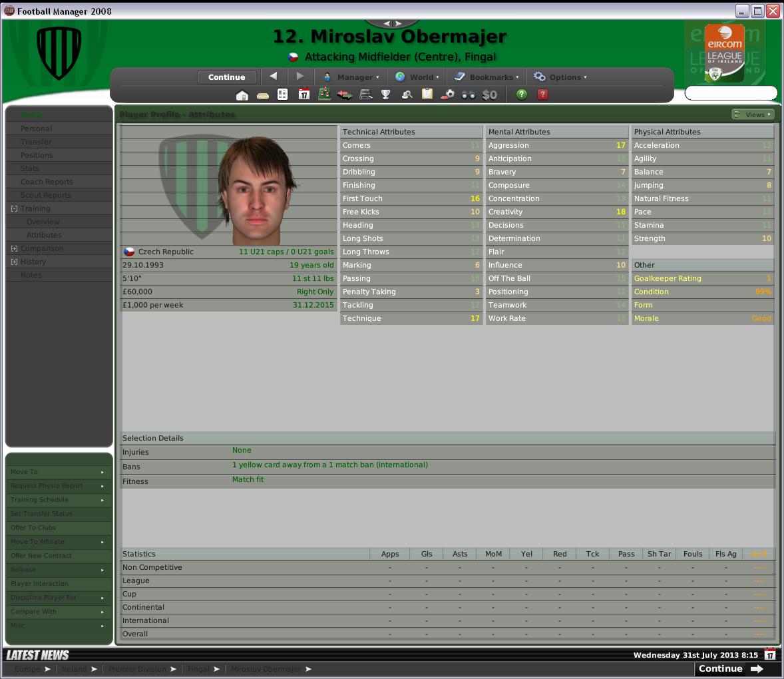Click the Ireland breadcrumb
Viewport: 784px width, 679px height.
[74, 669]
